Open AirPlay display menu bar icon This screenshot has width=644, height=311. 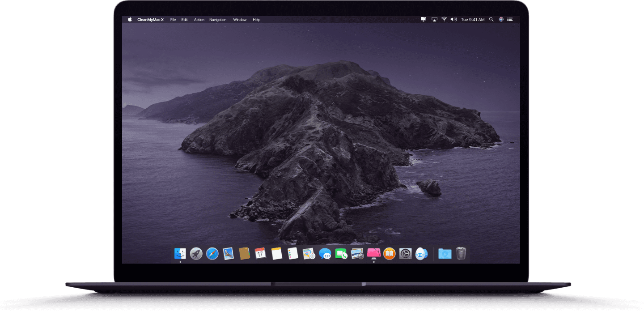[434, 19]
